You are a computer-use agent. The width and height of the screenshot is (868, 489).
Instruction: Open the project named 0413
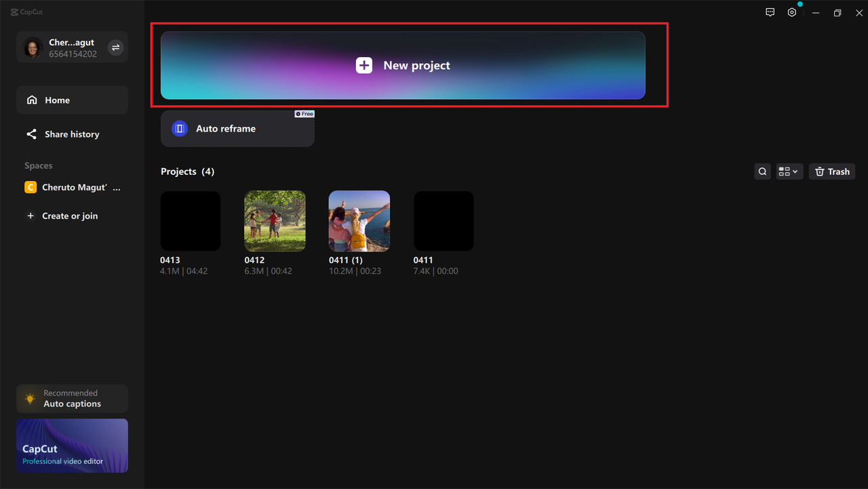pyautogui.click(x=190, y=220)
